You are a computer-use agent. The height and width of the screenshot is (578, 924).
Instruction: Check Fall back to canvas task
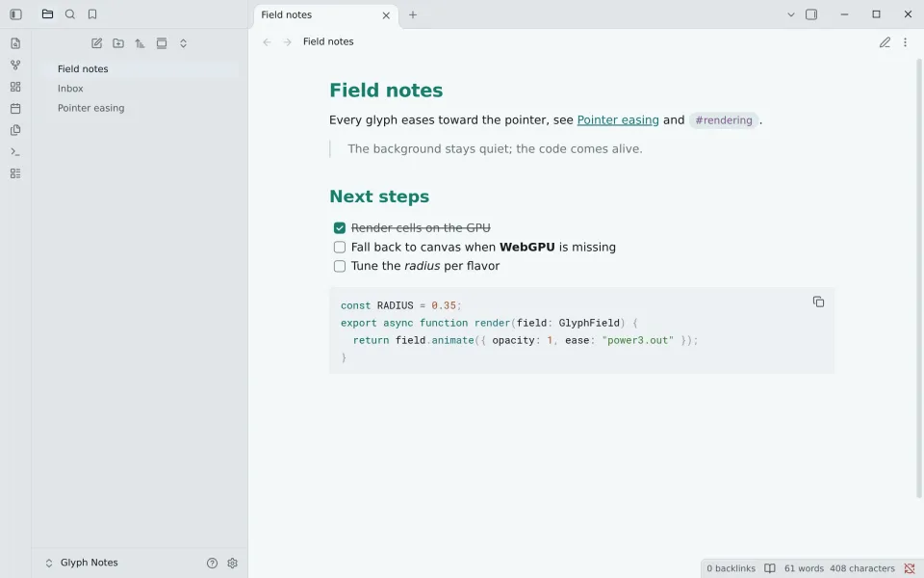coord(340,248)
